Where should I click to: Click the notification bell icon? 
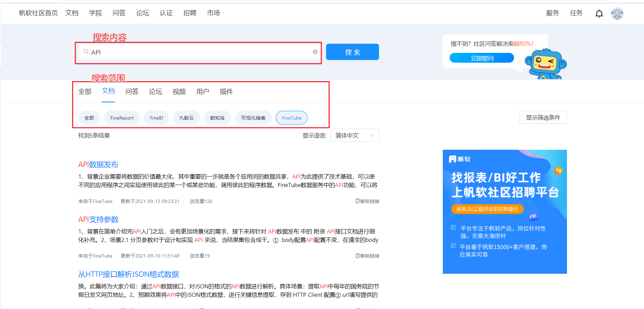(599, 14)
